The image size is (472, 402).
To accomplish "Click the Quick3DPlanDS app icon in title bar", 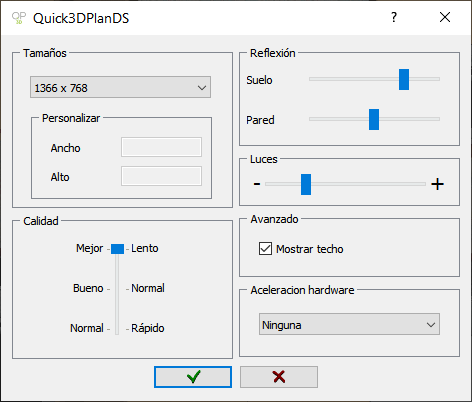I will (x=19, y=18).
